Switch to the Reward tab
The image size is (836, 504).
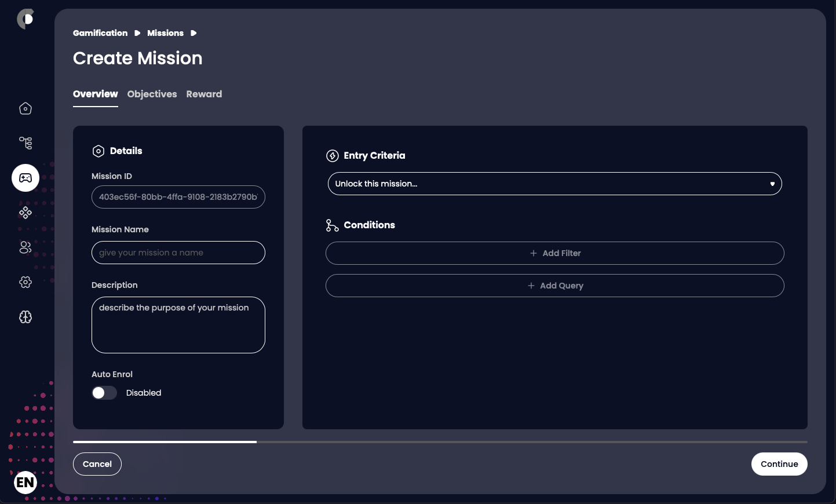coord(204,94)
